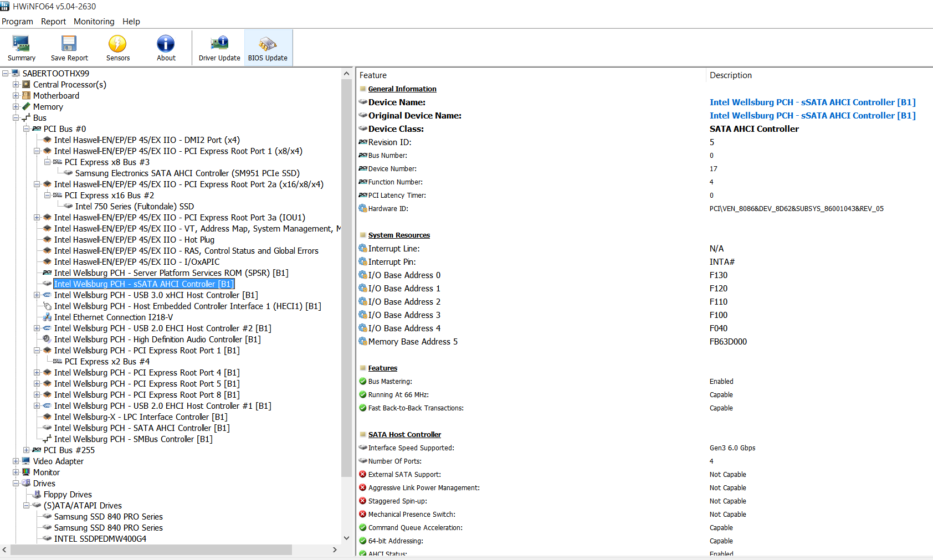Click the Intel 750 Series SSD drive icon
The image size is (933, 560).
tap(68, 206)
